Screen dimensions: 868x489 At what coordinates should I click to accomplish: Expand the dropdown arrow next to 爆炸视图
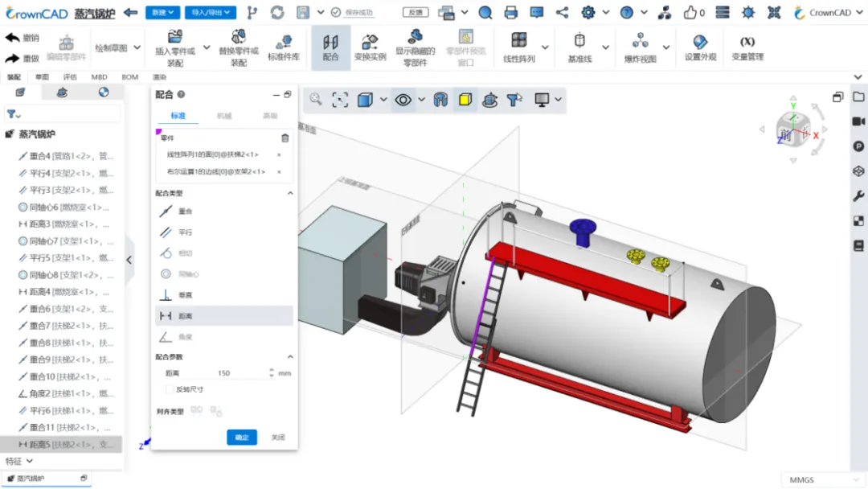[666, 47]
